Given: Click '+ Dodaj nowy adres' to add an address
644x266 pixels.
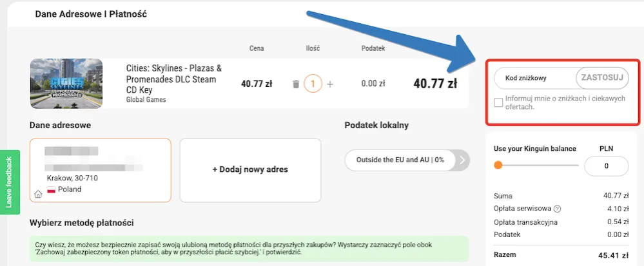Looking at the screenshot, I should 250,169.
